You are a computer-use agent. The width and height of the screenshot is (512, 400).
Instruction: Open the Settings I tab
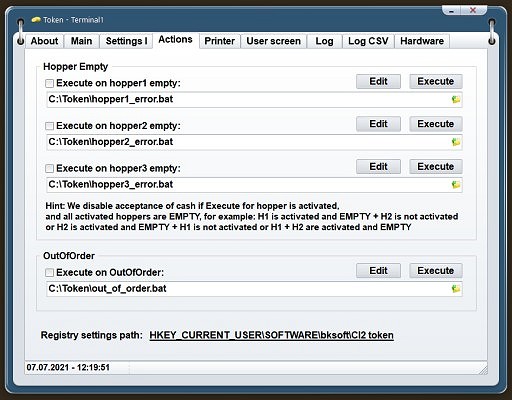[126, 41]
